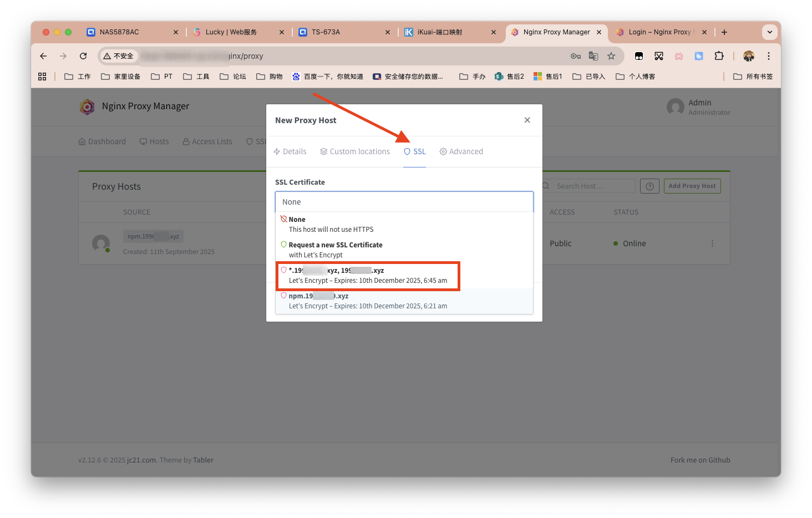Open the Fork me on Github link
Screen dimensions: 812x518
point(700,460)
